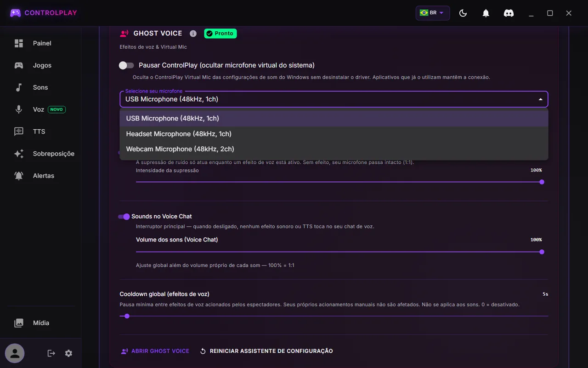Click REINICIAR ASSISTENTE DE CONFIGURAÇÃO button

tap(266, 351)
